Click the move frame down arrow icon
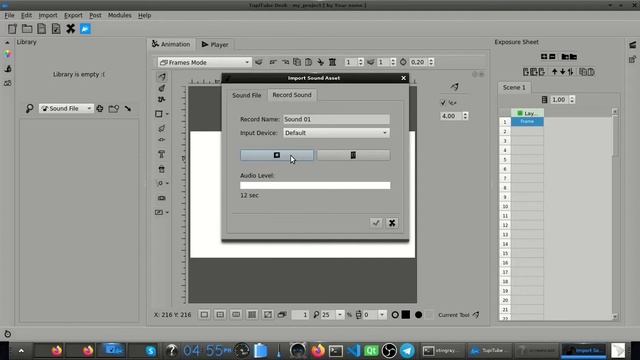 (x=562, y=72)
